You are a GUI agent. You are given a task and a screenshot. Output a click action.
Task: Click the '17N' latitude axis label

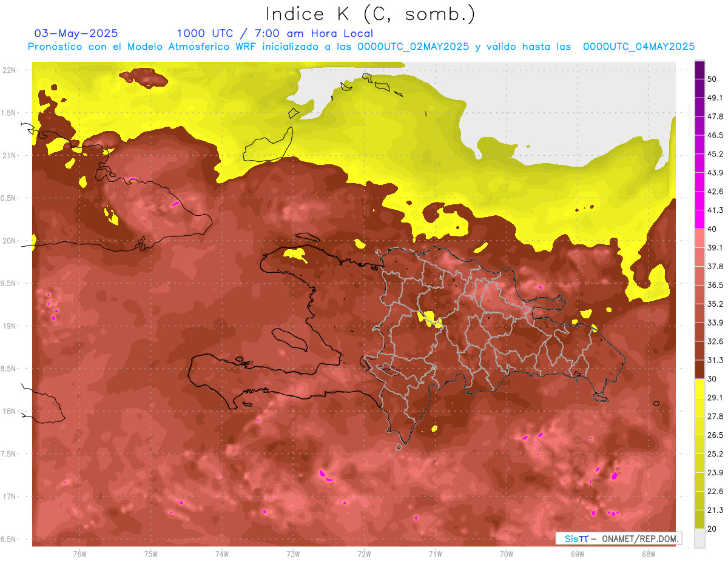pos(10,497)
